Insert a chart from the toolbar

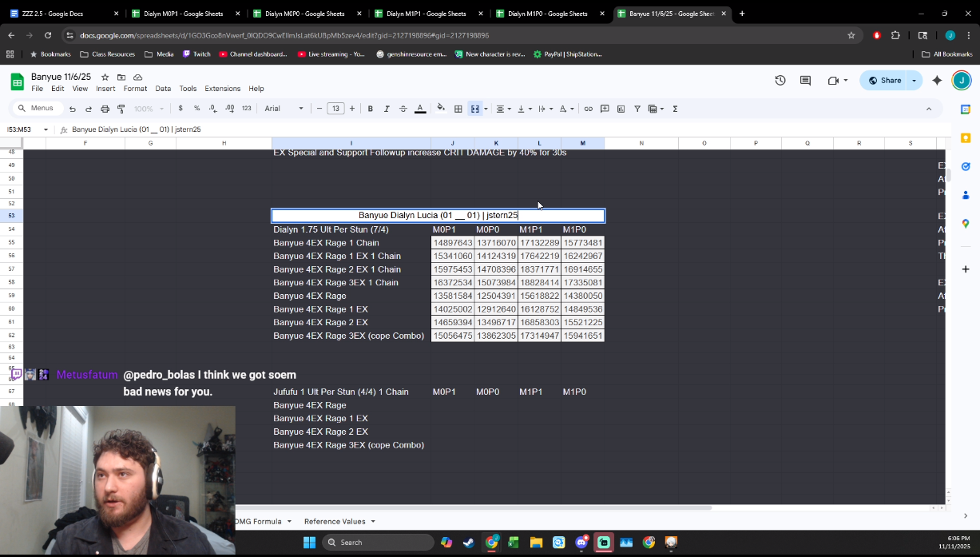[x=621, y=109]
